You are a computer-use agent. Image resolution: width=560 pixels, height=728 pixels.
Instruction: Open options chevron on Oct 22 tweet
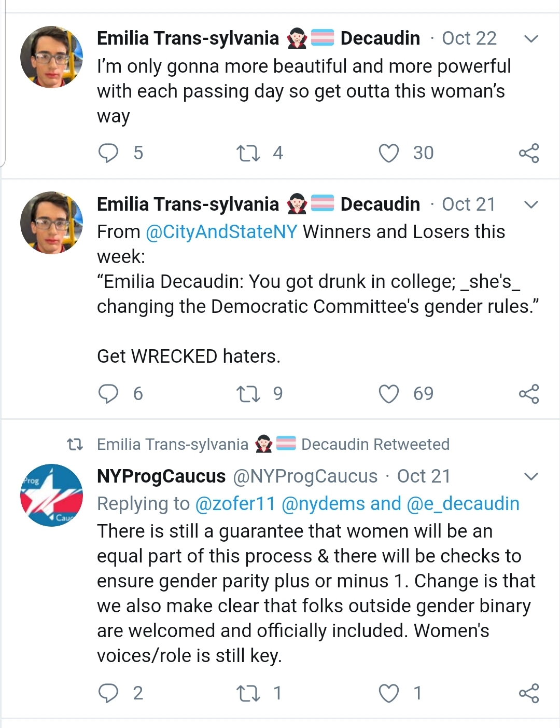tap(531, 39)
